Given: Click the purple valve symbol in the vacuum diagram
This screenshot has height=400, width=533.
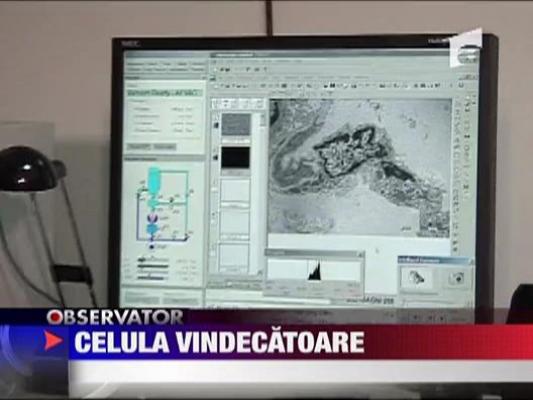Looking at the screenshot, I should click(x=151, y=219).
